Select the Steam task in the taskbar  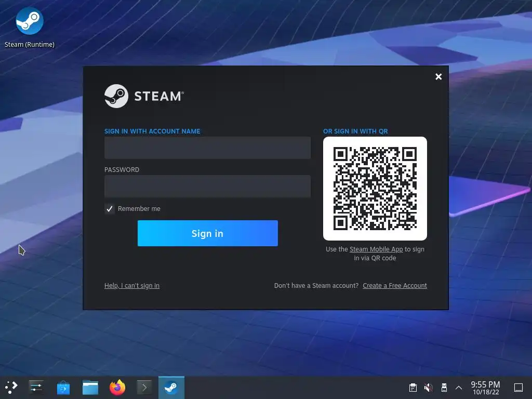(x=171, y=388)
